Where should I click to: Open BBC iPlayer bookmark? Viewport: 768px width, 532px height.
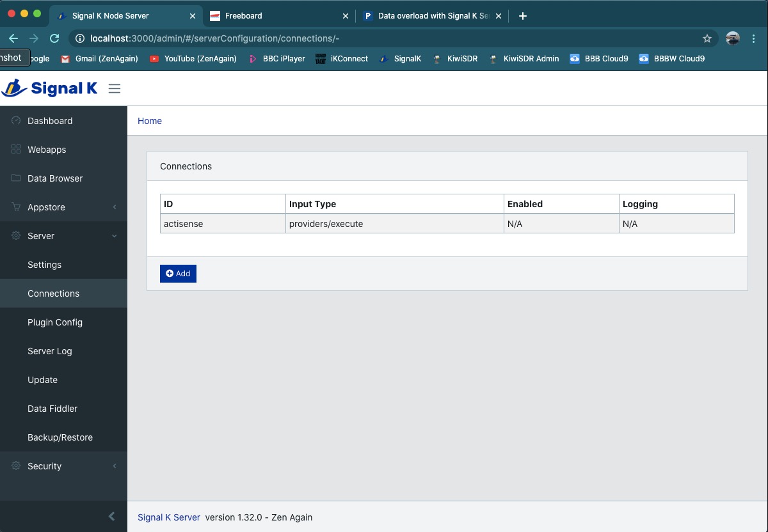(276, 58)
